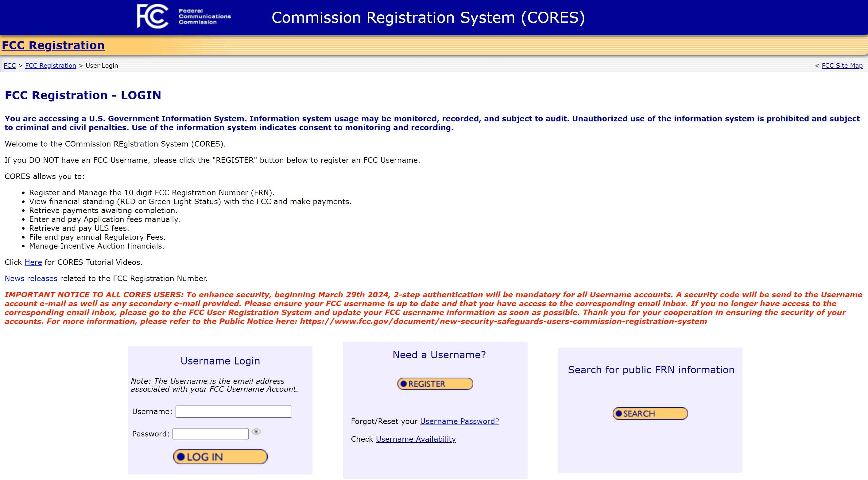Toggle password visibility eye icon
The width and height of the screenshot is (868, 480).
click(256, 432)
